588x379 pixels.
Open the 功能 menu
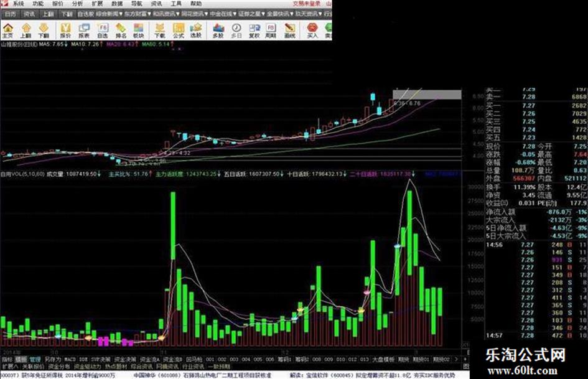tap(38, 3)
